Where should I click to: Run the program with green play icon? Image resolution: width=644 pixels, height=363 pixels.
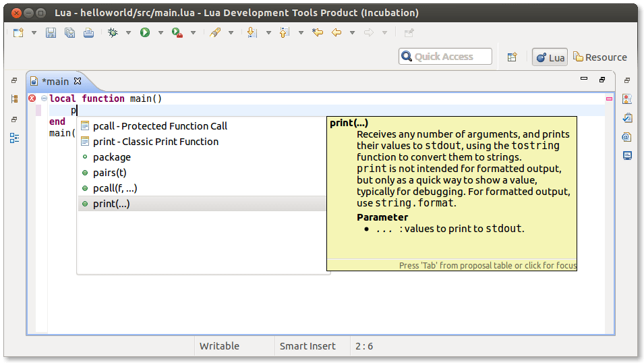pos(145,32)
